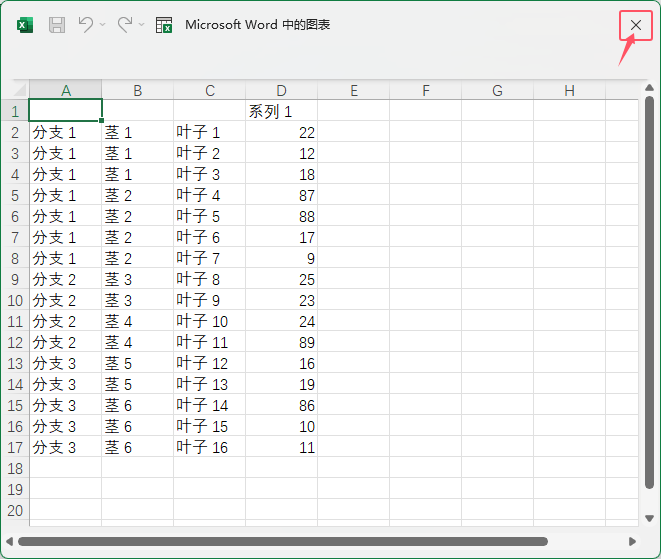Select row 5 header
Screen dimensions: 661x559
coord(15,195)
